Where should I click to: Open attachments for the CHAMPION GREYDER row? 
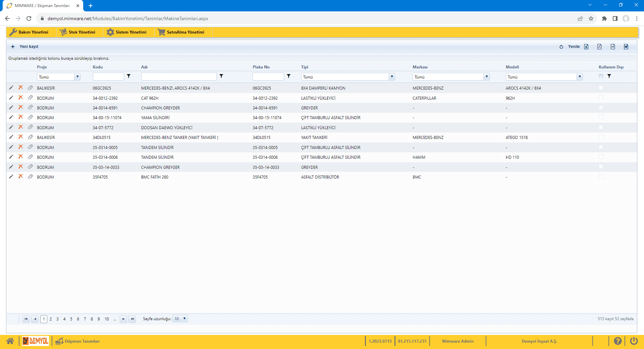coord(30,107)
